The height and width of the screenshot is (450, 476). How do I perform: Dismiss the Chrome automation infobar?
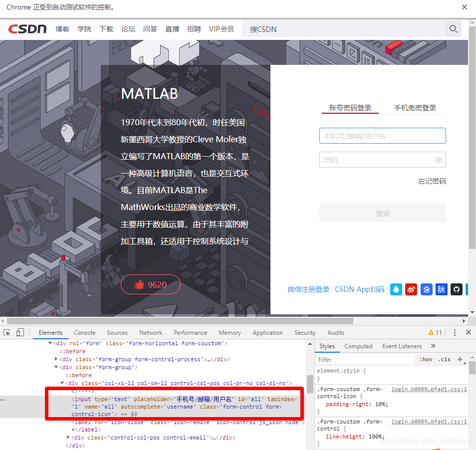pos(464,7)
